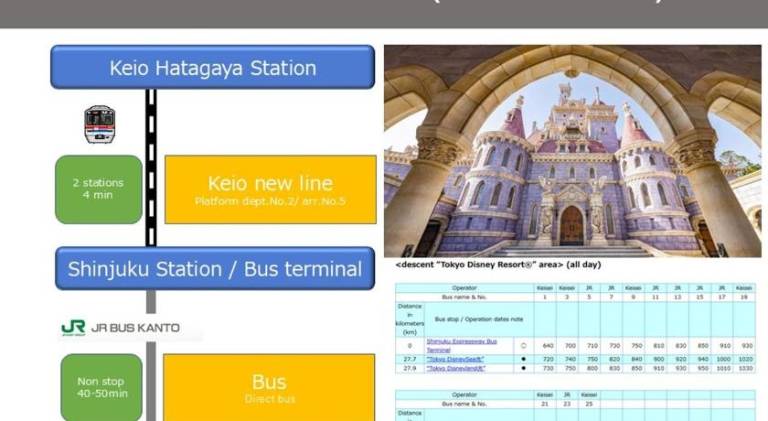The width and height of the screenshot is (768, 421).
Task: Click the descent Tokyo Disney Resort area heading
Action: pyautogui.click(x=498, y=264)
